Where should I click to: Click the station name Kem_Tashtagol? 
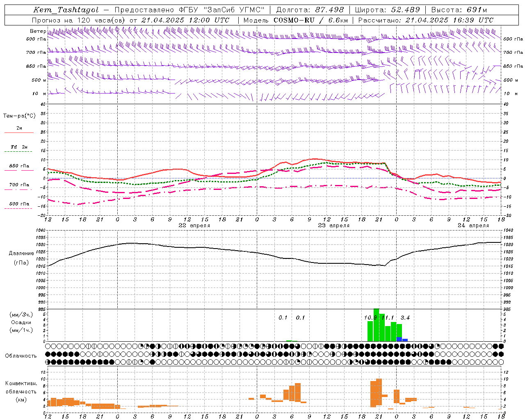coord(66,10)
